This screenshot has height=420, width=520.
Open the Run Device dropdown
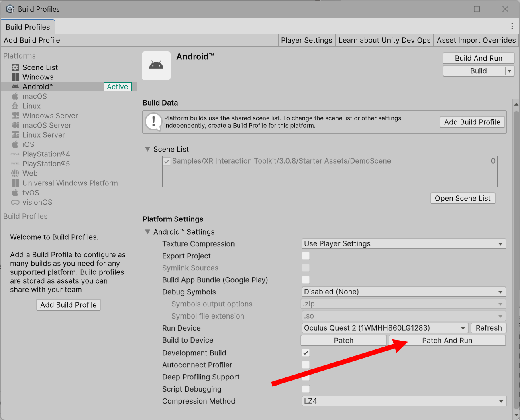(x=385, y=328)
